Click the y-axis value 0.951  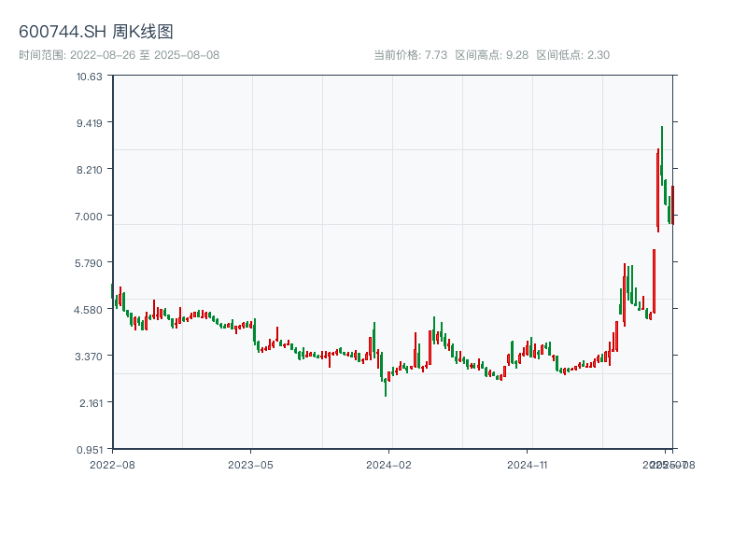[x=90, y=450]
